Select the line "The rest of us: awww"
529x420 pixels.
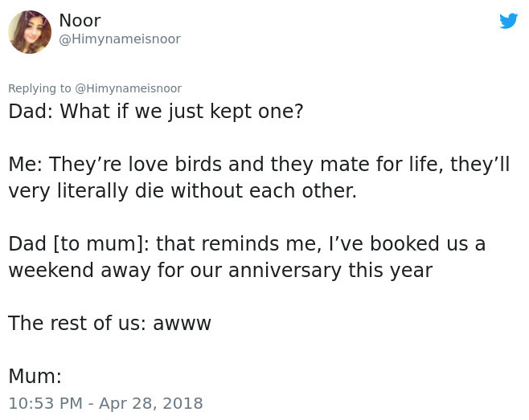pos(109,324)
